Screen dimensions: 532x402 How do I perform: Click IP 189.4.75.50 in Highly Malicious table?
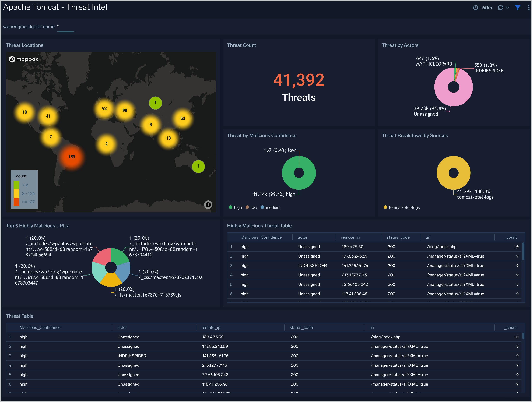pyautogui.click(x=352, y=246)
